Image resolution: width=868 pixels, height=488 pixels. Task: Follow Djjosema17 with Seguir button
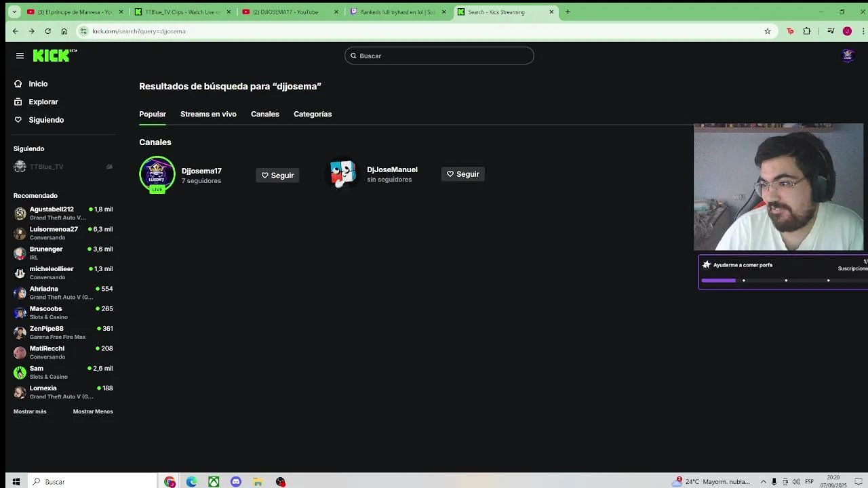click(x=278, y=176)
